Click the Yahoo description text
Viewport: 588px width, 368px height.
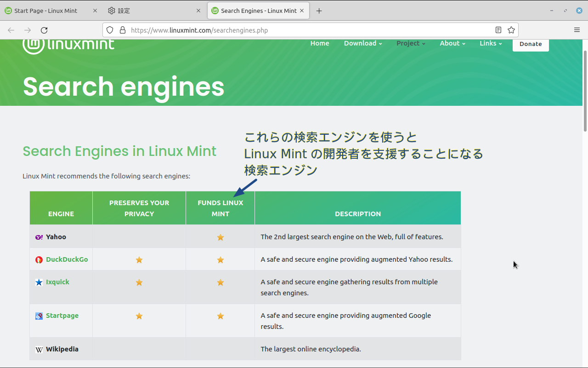tap(352, 237)
